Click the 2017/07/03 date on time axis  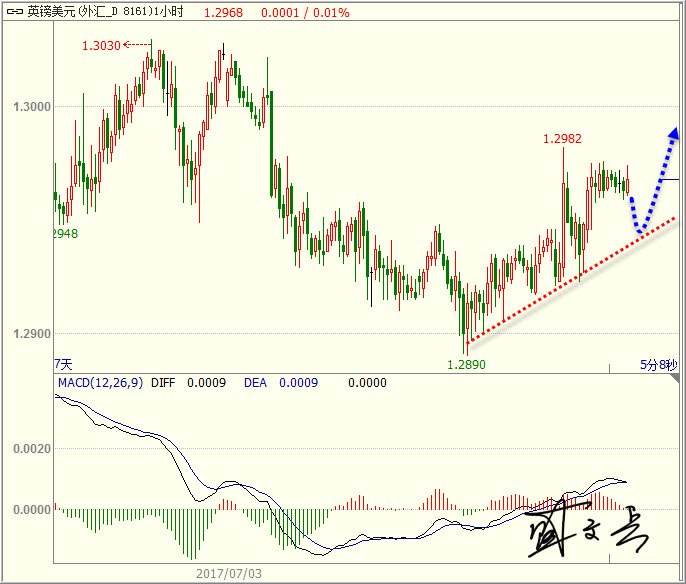[x=229, y=574]
